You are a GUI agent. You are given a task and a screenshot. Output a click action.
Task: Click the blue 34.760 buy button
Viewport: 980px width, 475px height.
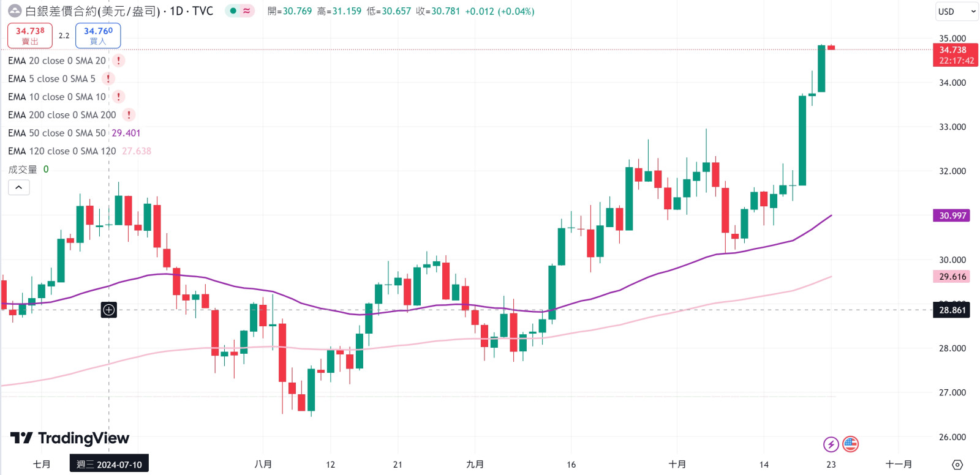[98, 36]
